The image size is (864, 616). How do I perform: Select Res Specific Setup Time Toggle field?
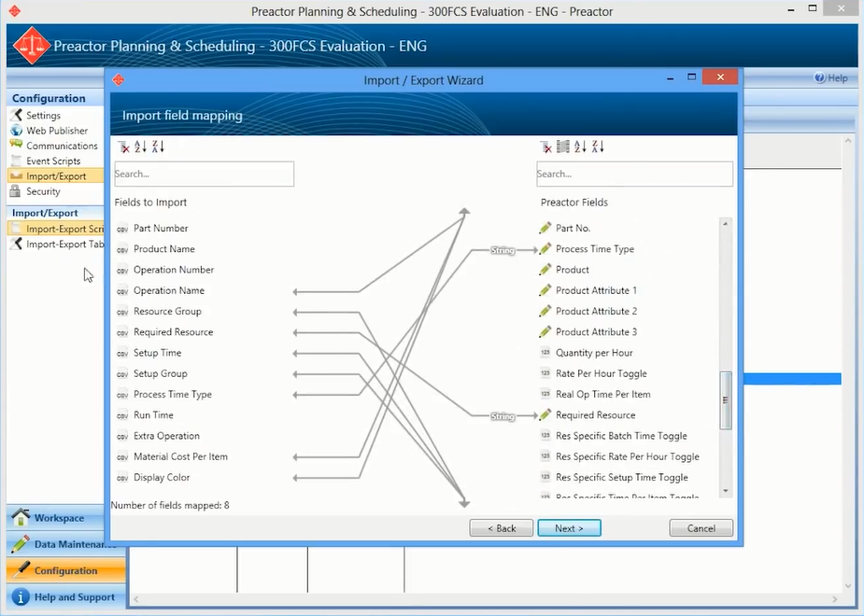point(621,477)
